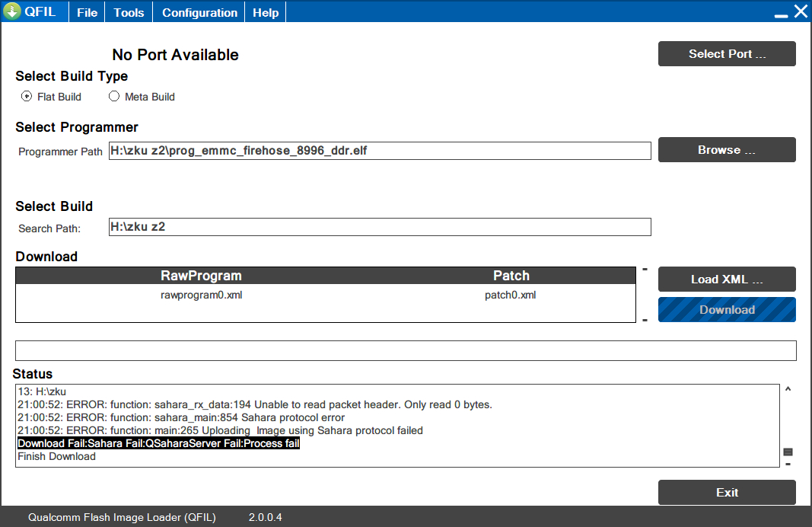This screenshot has height=527, width=812.
Task: Click the status log scrollbar thumb
Action: tap(788, 452)
